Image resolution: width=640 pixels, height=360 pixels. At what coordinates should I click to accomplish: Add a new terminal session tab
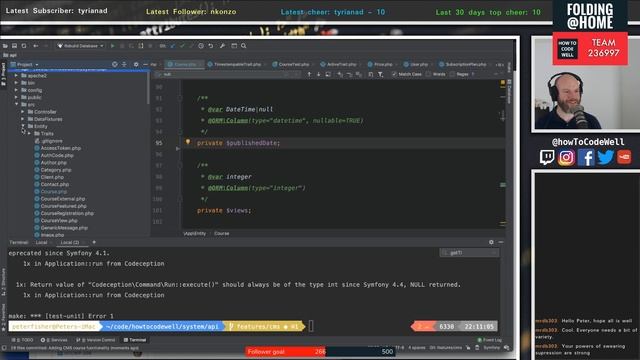[94, 242]
